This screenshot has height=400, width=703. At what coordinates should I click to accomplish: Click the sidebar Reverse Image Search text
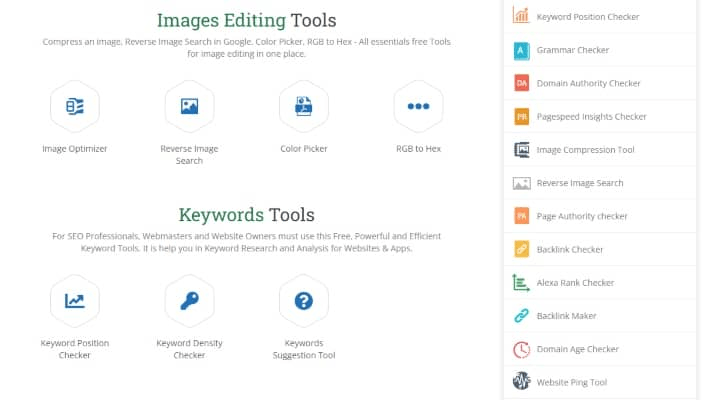pyautogui.click(x=580, y=183)
